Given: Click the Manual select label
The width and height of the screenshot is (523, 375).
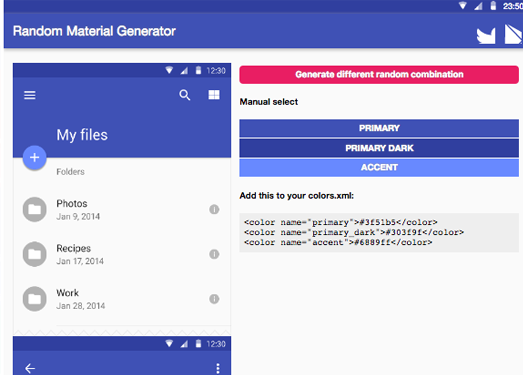Looking at the screenshot, I should pyautogui.click(x=269, y=102).
